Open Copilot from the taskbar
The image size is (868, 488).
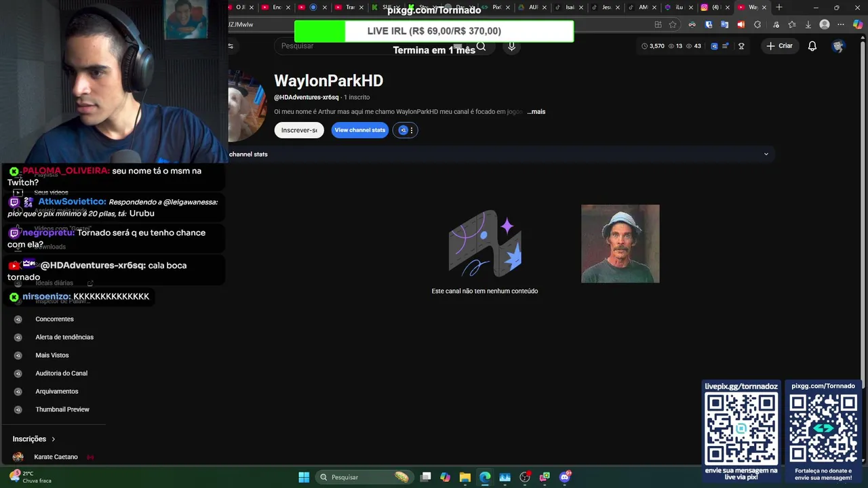pyautogui.click(x=445, y=477)
